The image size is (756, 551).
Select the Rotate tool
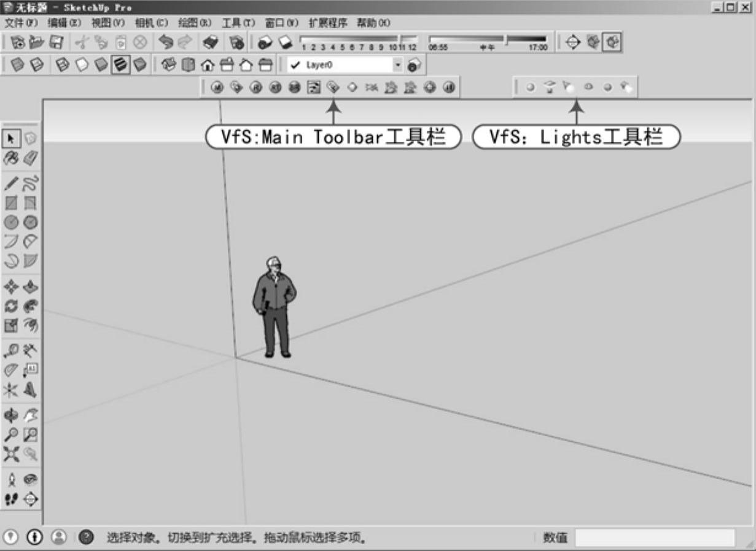(x=11, y=306)
